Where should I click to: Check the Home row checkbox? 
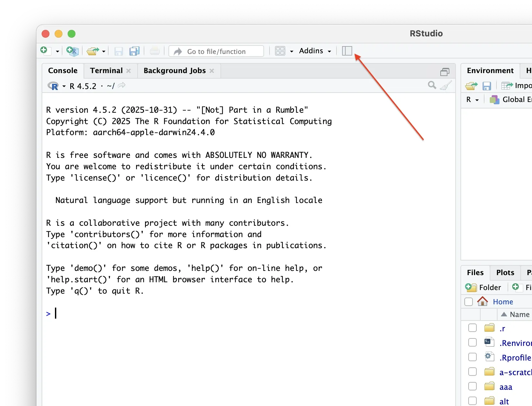(x=468, y=302)
